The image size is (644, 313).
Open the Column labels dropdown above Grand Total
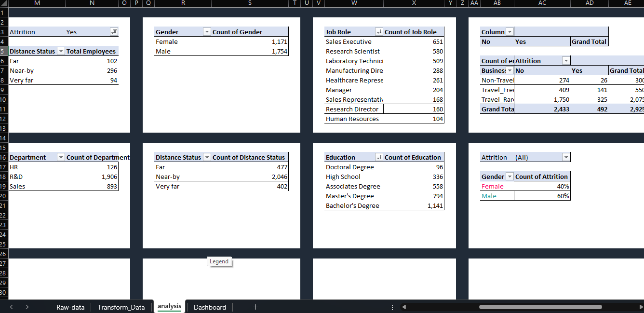pos(509,31)
